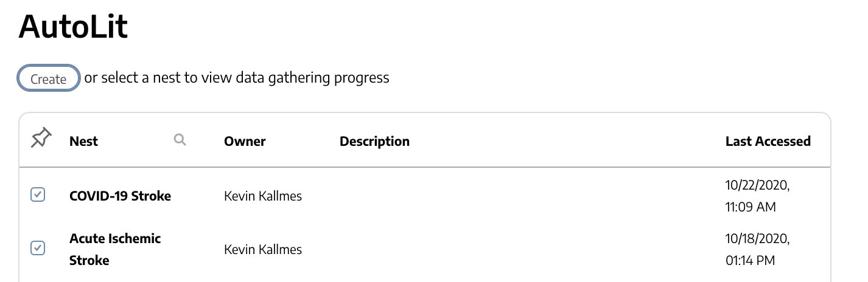
Task: Click the pushpin icon in table header
Action: pos(41,139)
